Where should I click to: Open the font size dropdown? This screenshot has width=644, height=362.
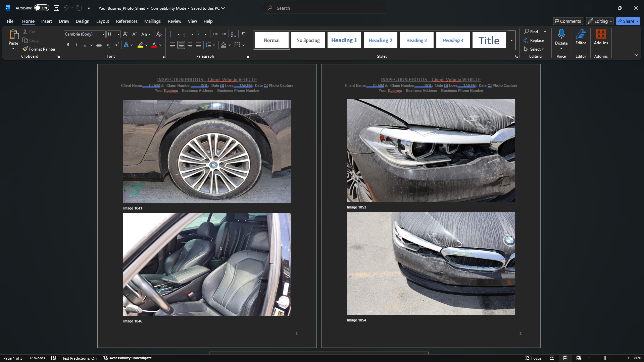[118, 34]
